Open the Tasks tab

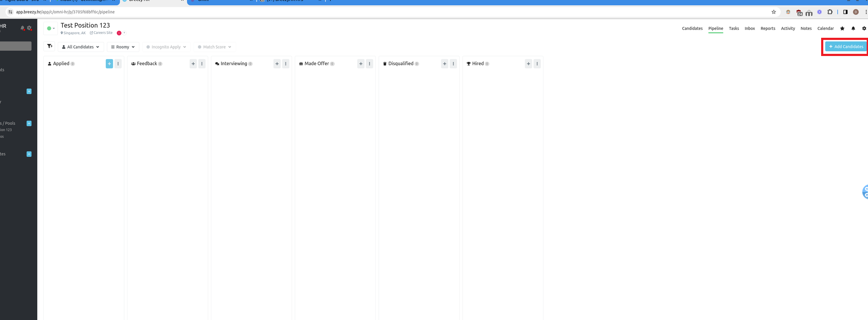734,29
